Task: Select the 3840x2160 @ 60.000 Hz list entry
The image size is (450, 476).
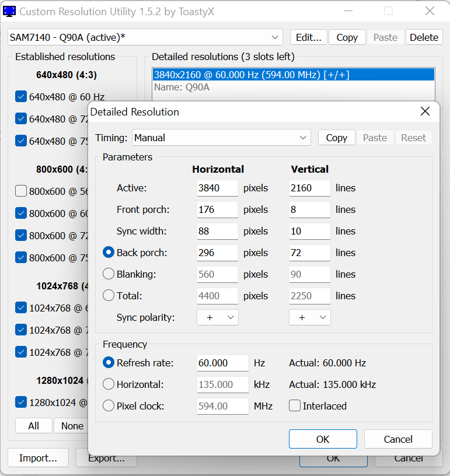Action: click(x=251, y=75)
